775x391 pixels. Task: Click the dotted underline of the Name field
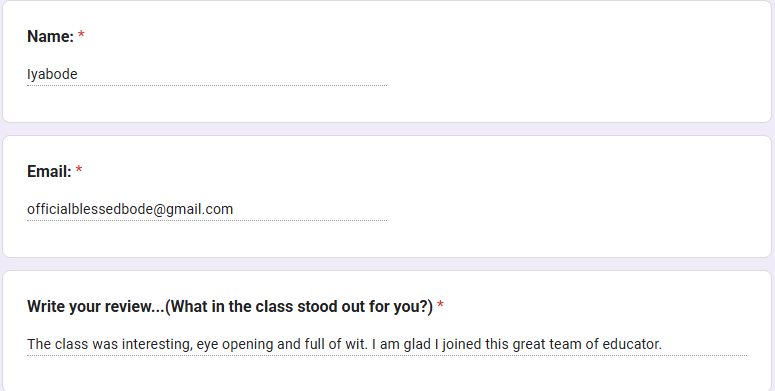[207, 86]
